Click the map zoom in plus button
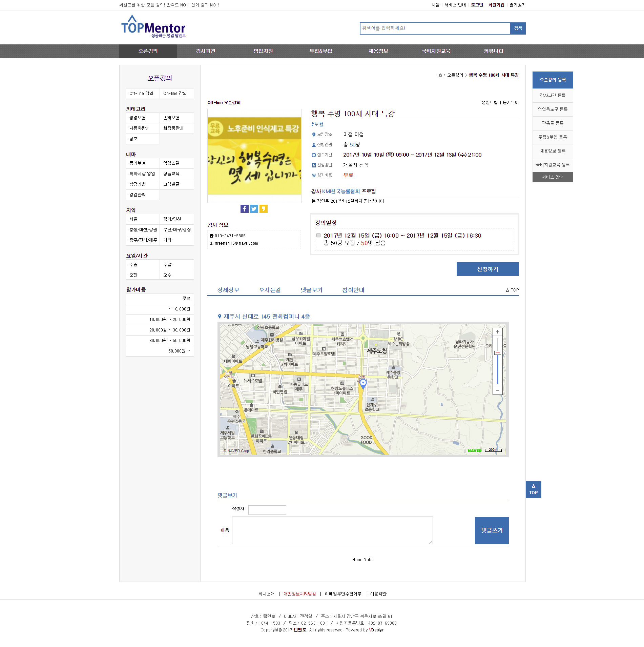Viewport: 644px width, 647px height. click(497, 332)
